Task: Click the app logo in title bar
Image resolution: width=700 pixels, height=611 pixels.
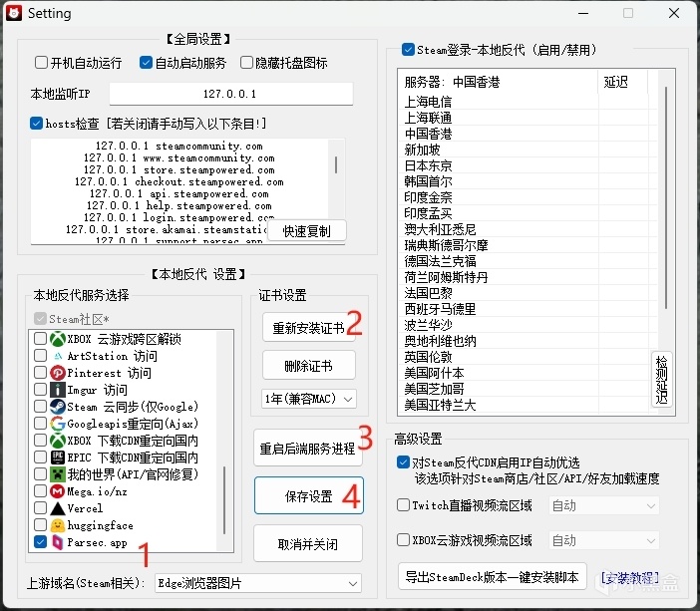Action: click(14, 13)
